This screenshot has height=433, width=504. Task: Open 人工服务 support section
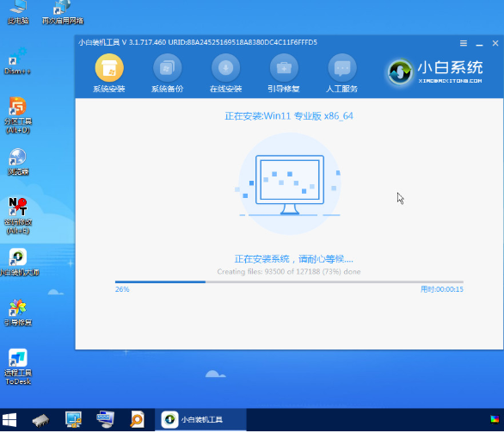point(342,73)
